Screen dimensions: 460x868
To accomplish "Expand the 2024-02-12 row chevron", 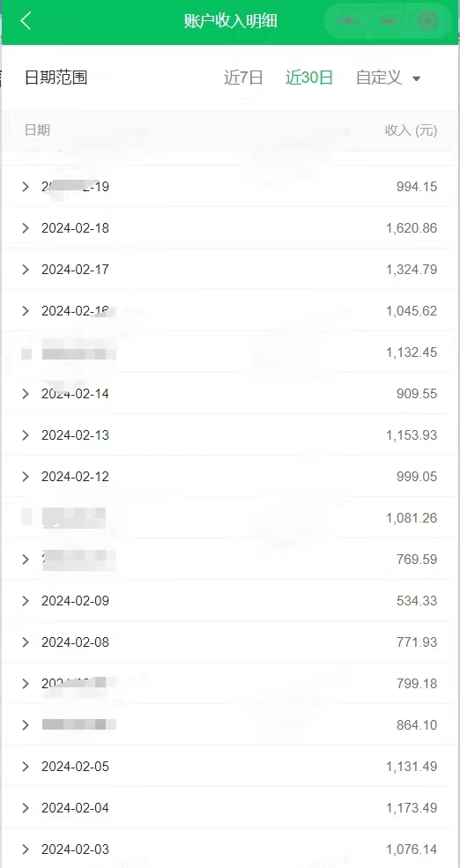I will (x=25, y=477).
